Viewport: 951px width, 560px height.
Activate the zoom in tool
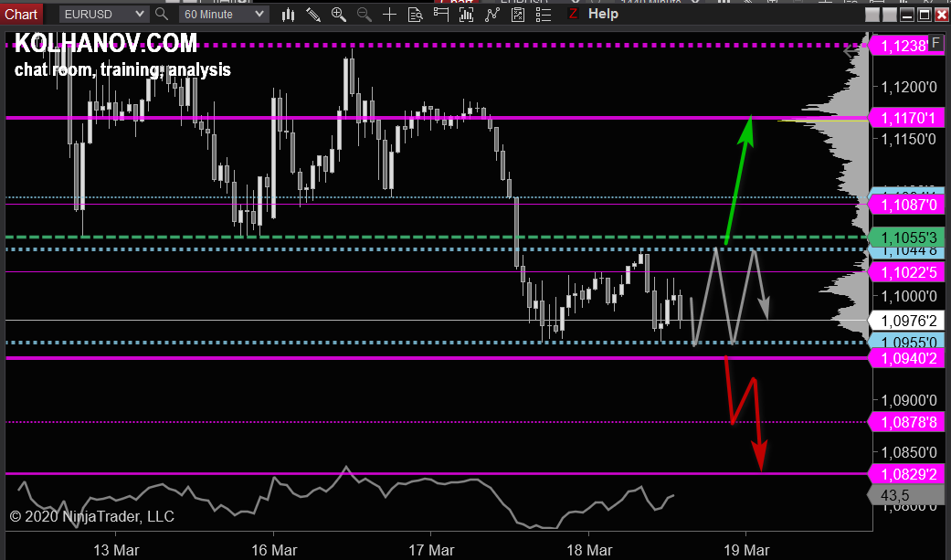click(x=339, y=14)
